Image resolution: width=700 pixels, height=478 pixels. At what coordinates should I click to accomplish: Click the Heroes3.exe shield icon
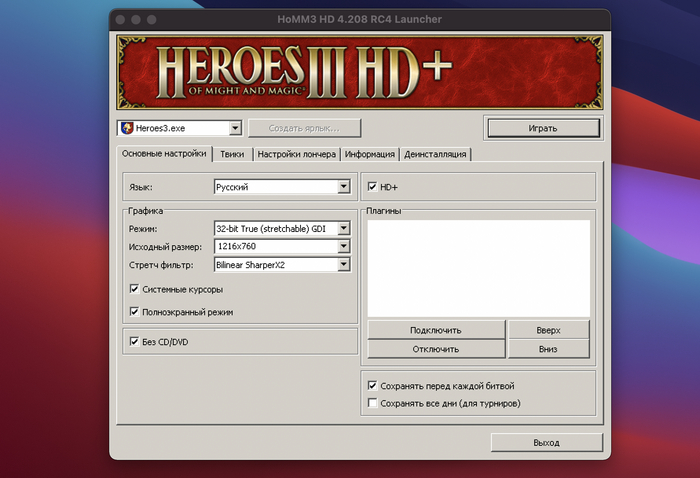(127, 128)
